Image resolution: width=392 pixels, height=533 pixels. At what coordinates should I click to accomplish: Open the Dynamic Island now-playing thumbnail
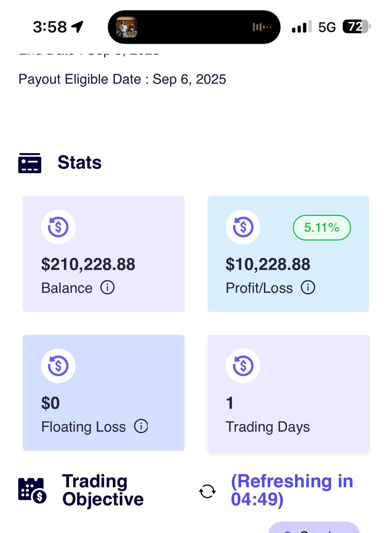tap(126, 27)
